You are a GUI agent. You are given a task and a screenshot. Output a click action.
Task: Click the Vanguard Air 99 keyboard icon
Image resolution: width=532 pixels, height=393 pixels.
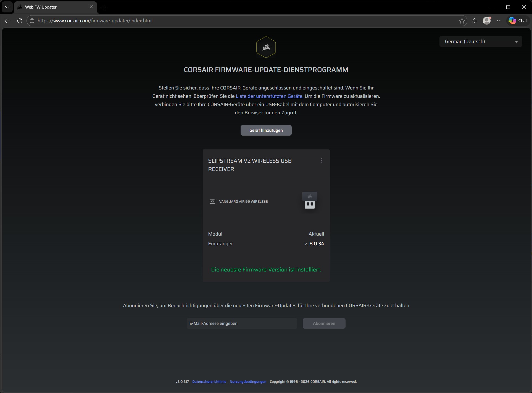[x=212, y=202]
